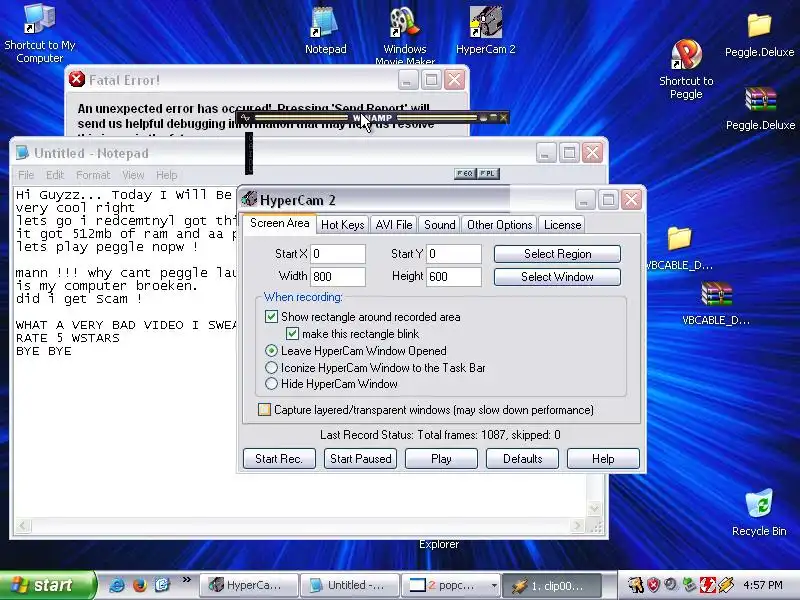Open the Start menu

click(48, 585)
